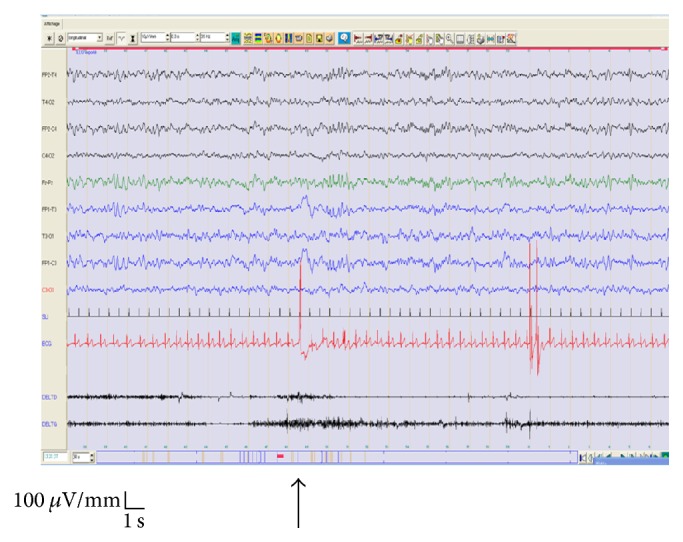Toggle the waveform display icon

[x=122, y=38]
